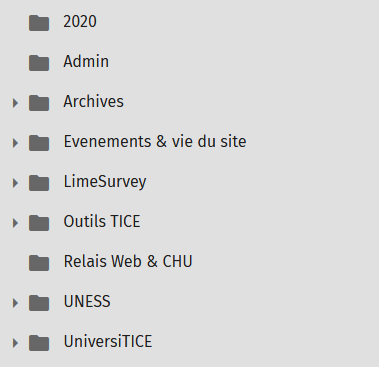Viewport: 379px width, 367px height.
Task: Click the UniversiTICE folder icon
Action: (x=39, y=343)
